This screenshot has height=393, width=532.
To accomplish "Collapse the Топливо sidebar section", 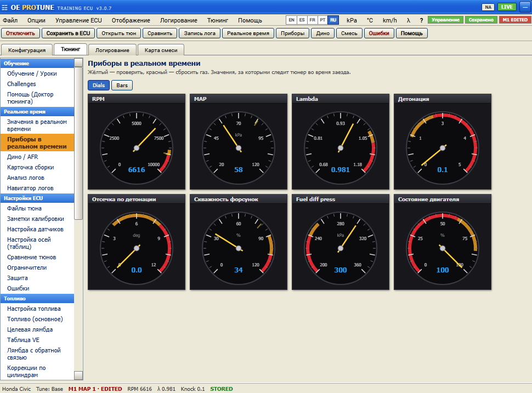I will tap(37, 298).
